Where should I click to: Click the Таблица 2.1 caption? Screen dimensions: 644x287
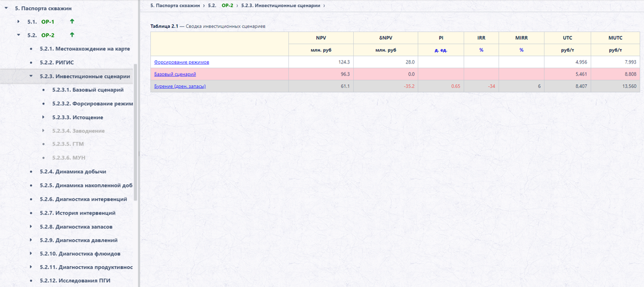point(208,26)
